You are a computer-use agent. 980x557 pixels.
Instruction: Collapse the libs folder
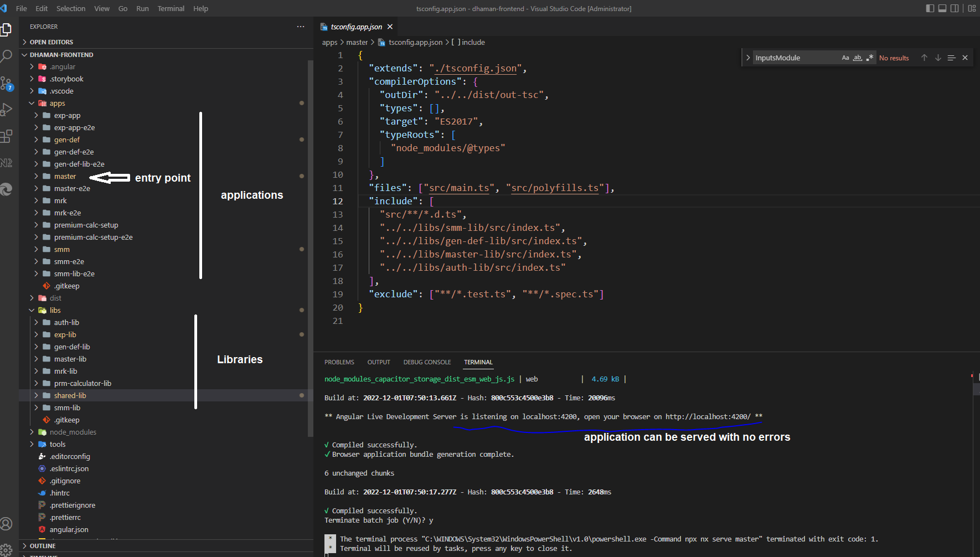pos(55,310)
